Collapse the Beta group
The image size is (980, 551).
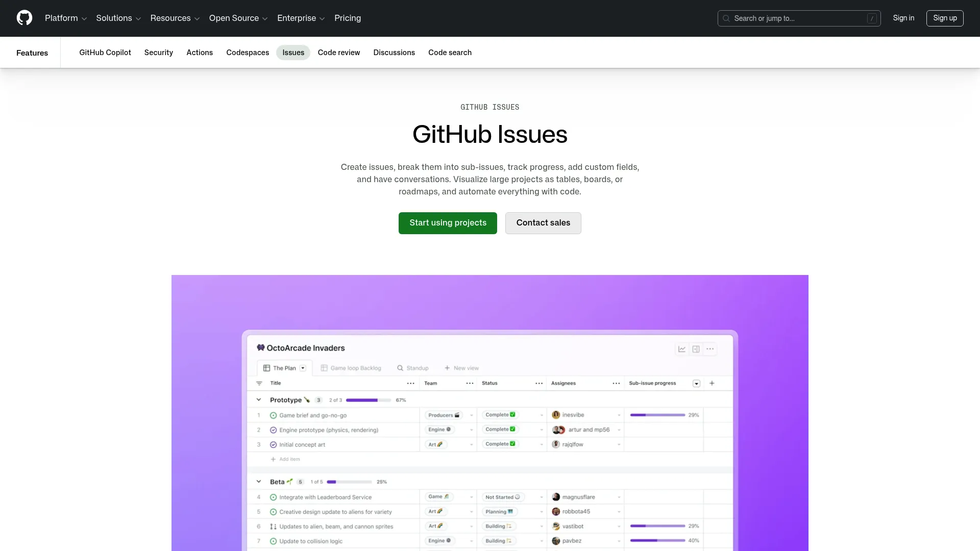259,482
